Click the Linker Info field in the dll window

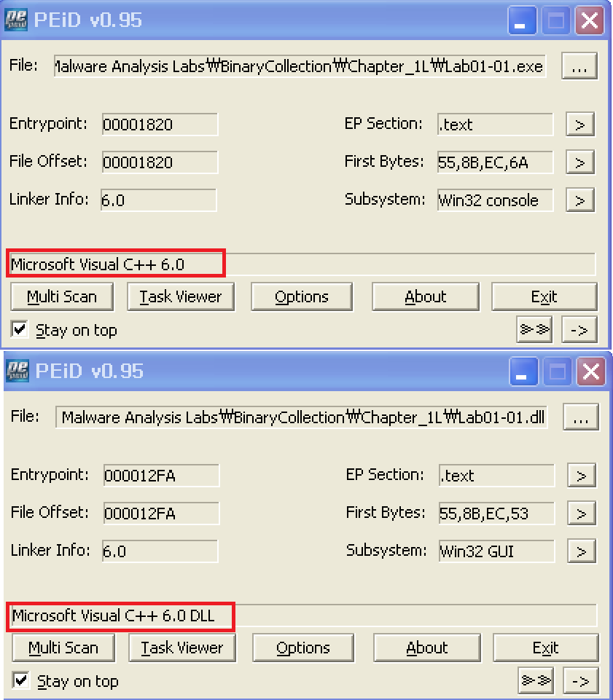click(x=160, y=551)
